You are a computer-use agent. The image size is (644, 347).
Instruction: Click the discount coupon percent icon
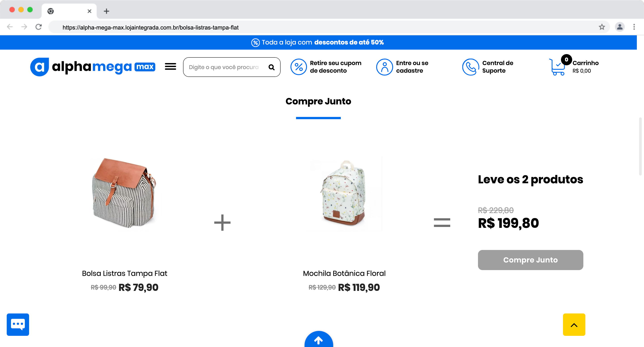(299, 67)
